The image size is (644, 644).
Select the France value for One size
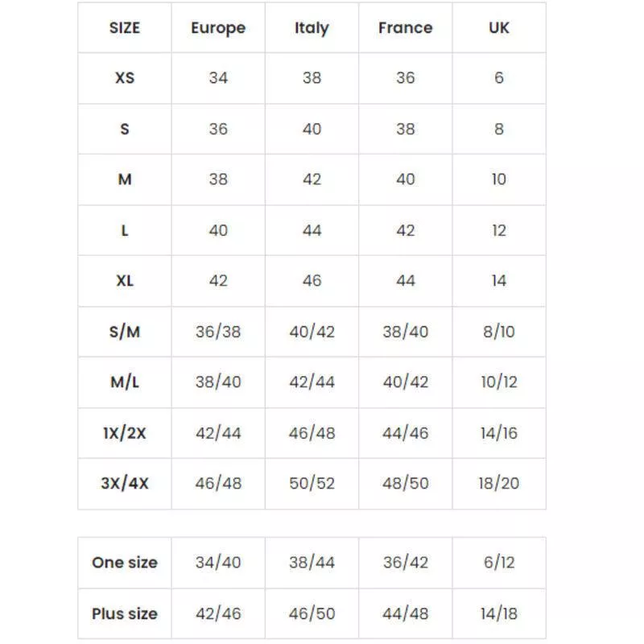click(x=405, y=563)
